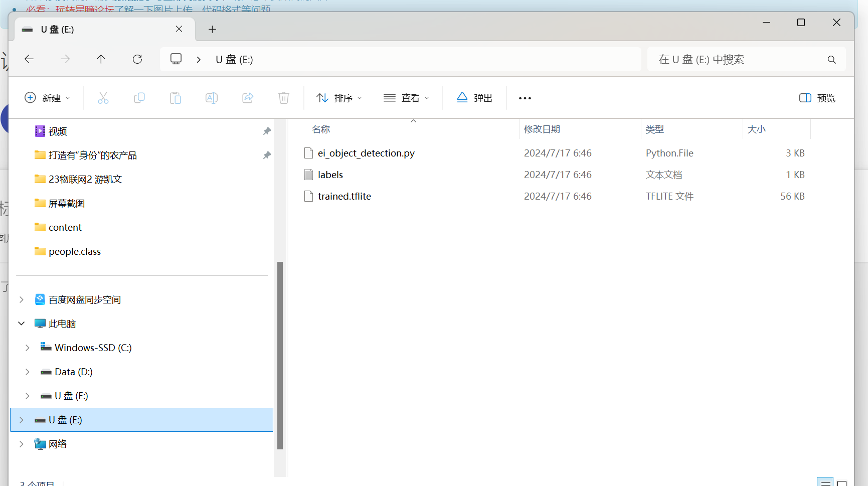868x486 pixels.
Task: Expand 网络 tree node
Action: coord(22,444)
